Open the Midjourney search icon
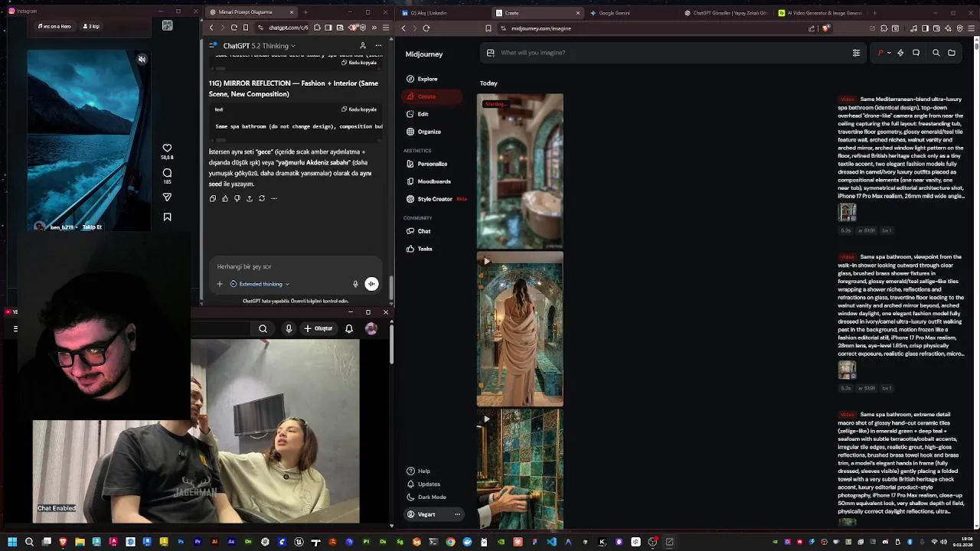 [x=936, y=53]
